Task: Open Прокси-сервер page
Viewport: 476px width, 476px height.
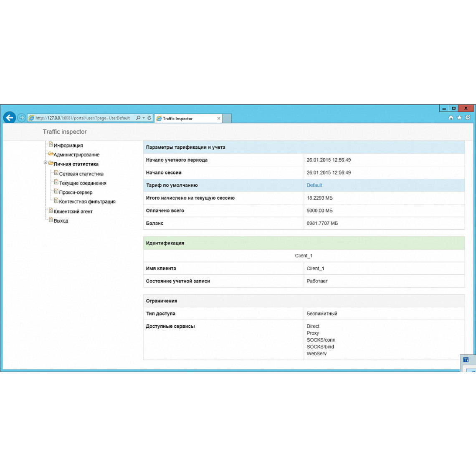Action: pyautogui.click(x=76, y=192)
